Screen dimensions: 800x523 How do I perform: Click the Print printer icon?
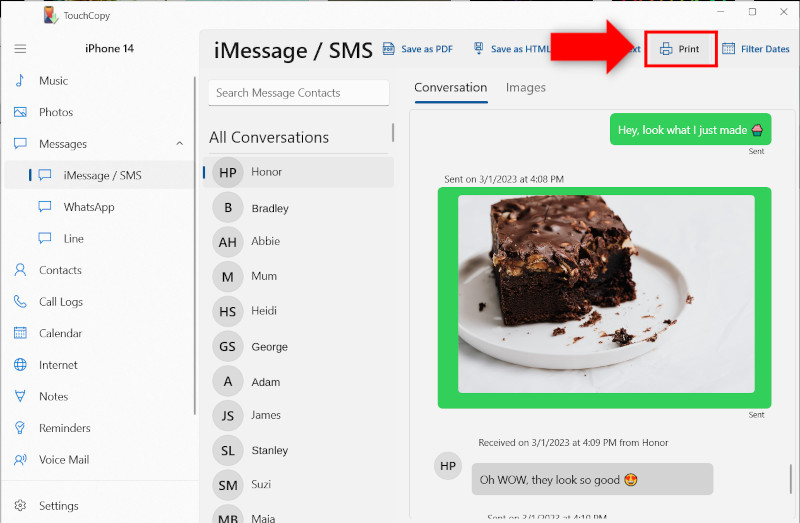click(x=666, y=49)
